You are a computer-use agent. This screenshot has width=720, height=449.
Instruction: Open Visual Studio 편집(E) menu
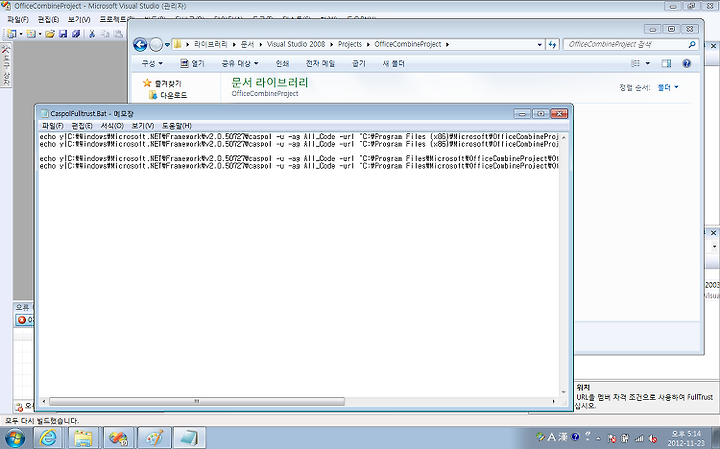[48, 19]
